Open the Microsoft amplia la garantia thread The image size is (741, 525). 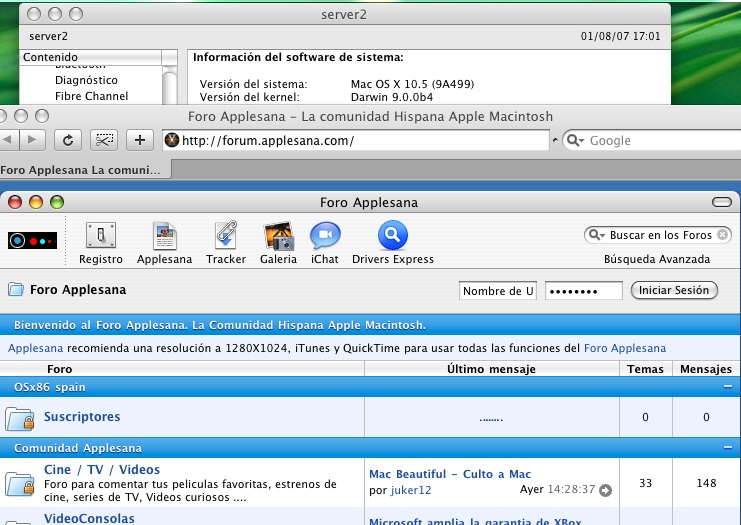click(475, 520)
